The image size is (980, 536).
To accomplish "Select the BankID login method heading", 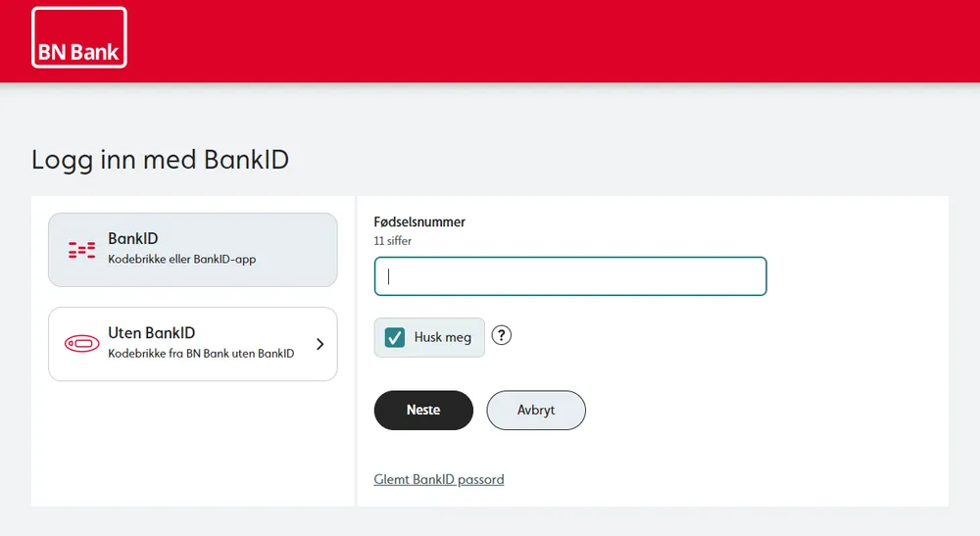I will [133, 239].
